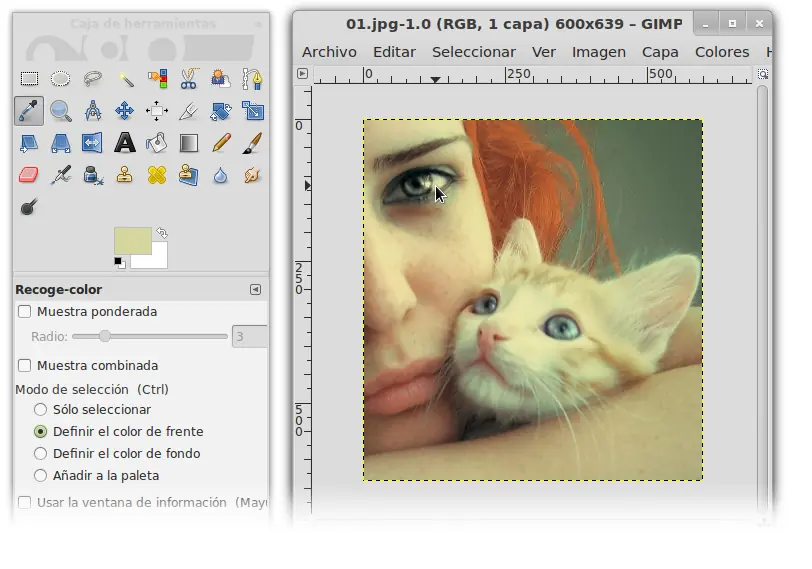
Task: Enable the Muestra combinada checkbox
Action: pos(24,366)
